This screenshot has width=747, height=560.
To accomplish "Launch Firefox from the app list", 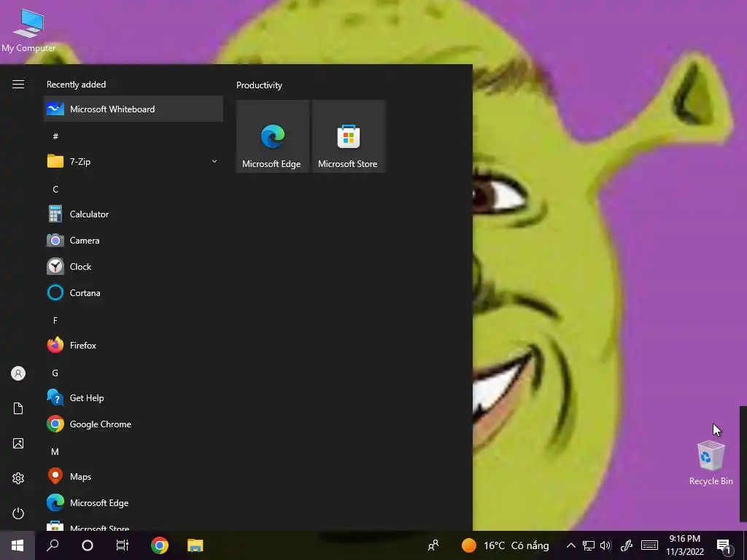I will point(133,345).
